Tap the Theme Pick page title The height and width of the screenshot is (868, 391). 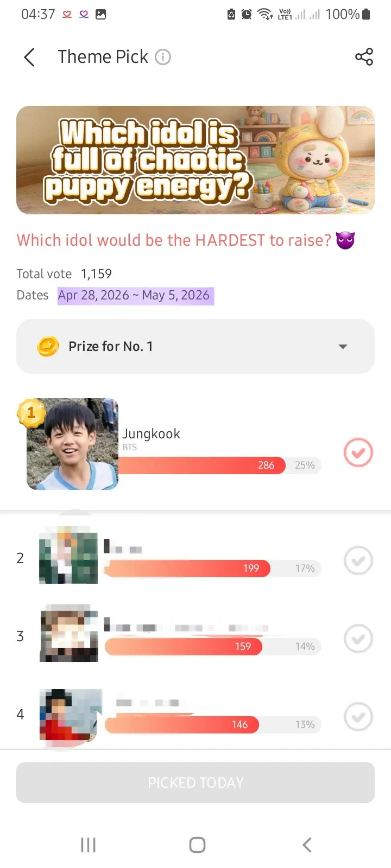(103, 57)
